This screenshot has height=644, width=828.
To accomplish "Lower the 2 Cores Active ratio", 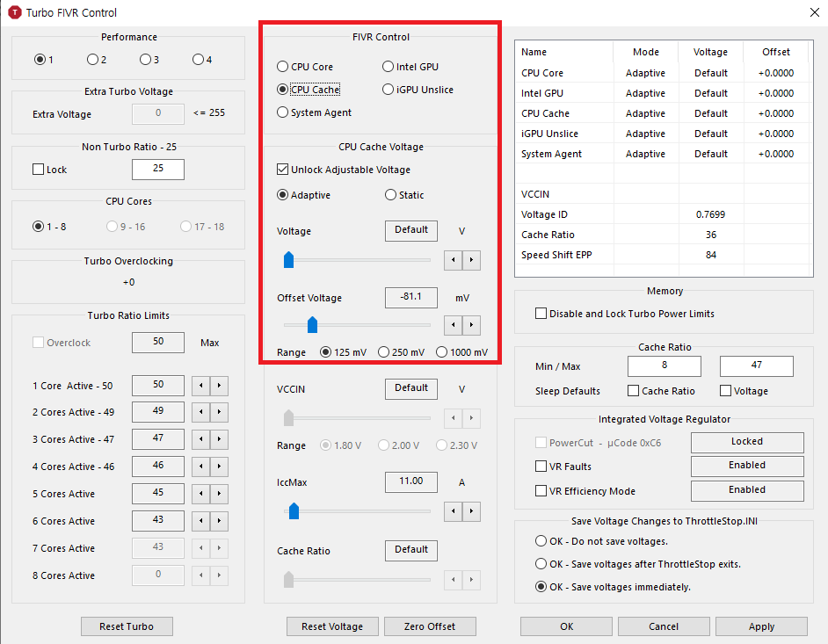I will click(200, 412).
